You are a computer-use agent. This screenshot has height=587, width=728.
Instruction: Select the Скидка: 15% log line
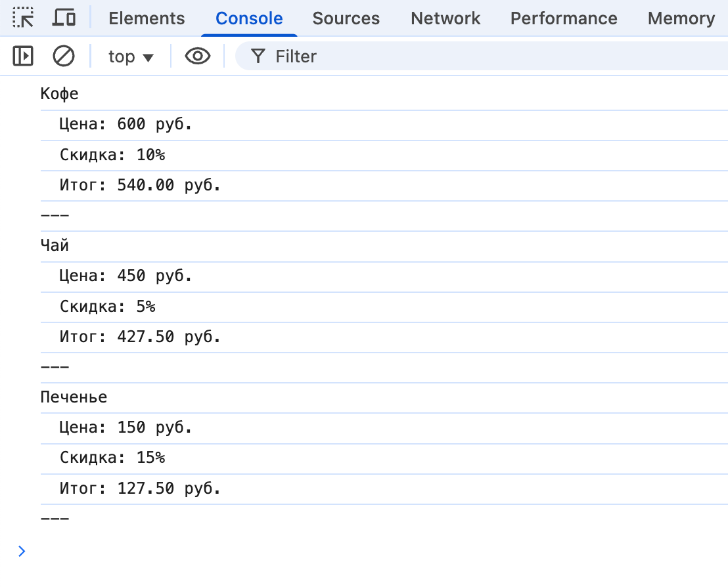click(x=112, y=458)
